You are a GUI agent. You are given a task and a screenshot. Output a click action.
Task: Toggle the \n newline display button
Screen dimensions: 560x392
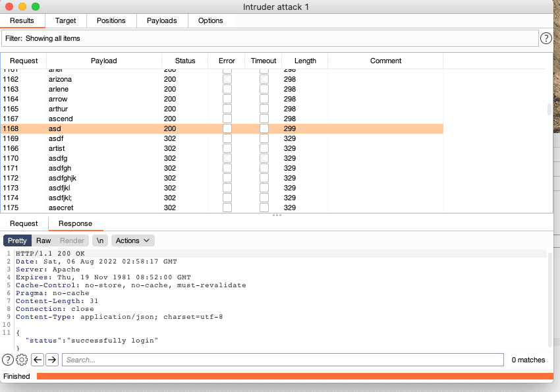coord(100,240)
